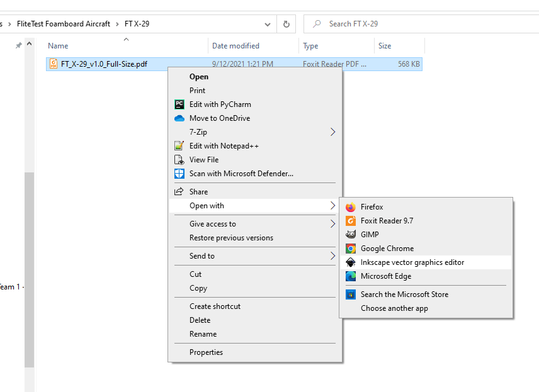Click the GIMP icon in the submenu
This screenshot has height=392, width=539.
point(351,235)
